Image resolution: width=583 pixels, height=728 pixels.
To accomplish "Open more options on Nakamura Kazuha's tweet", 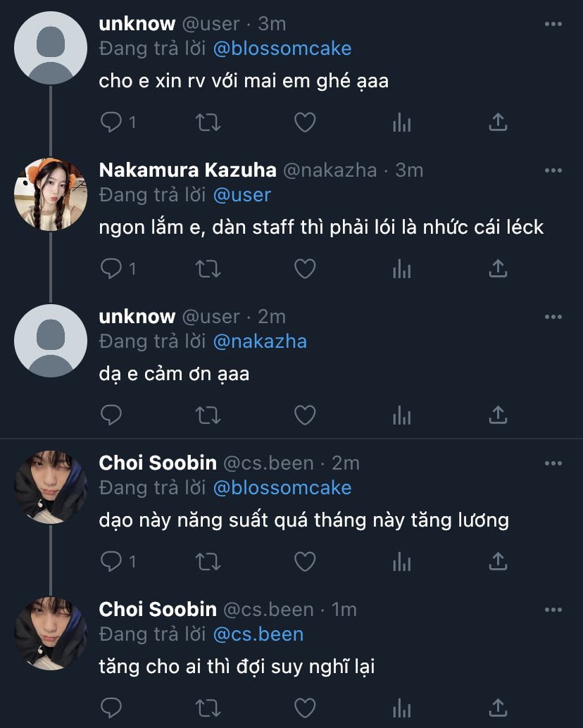I will (553, 170).
